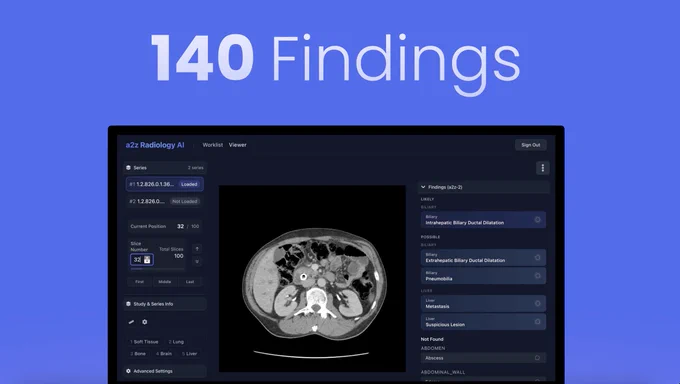Viewport: 680px width, 384px height.
Task: Switch to the Viewer tab
Action: point(238,145)
